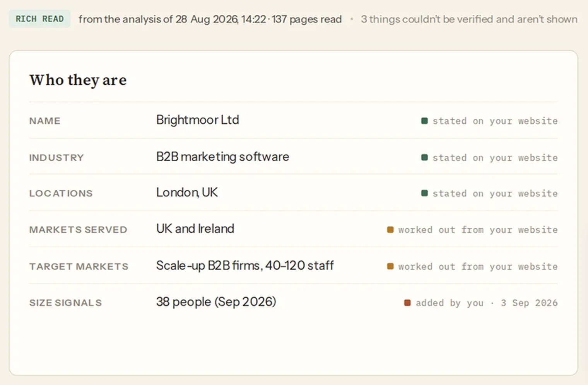
Task: Click the Scale-up B2B firms target value
Action: [245, 265]
